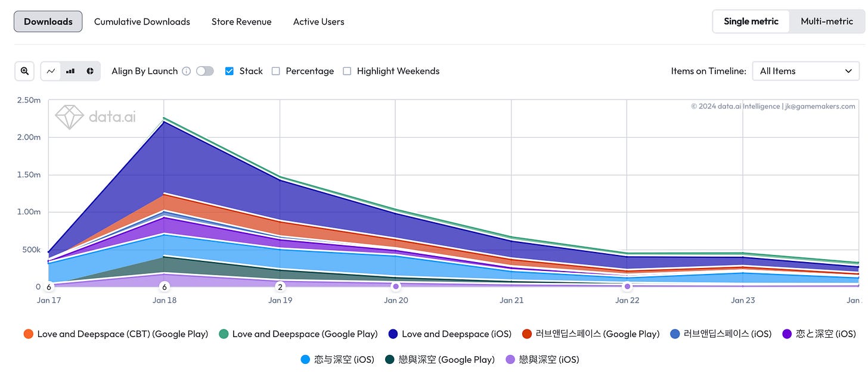The height and width of the screenshot is (380, 868).
Task: Toggle 恋と深空 (iOS) legend swatch
Action: [787, 334]
